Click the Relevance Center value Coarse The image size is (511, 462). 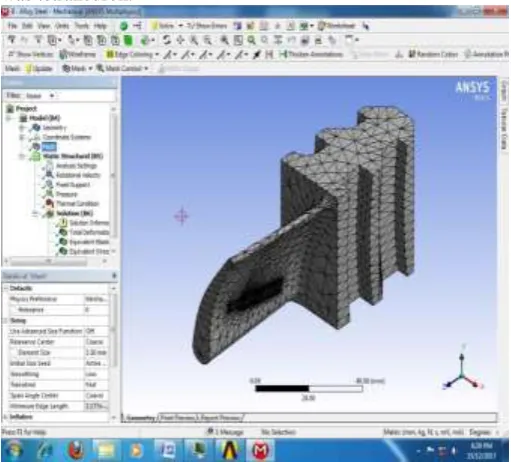coord(96,342)
